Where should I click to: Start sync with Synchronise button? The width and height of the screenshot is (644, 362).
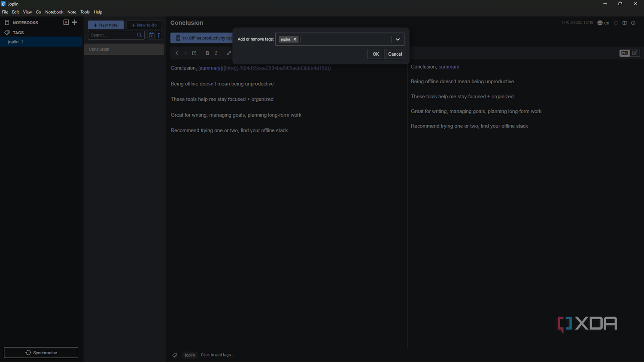(x=41, y=353)
